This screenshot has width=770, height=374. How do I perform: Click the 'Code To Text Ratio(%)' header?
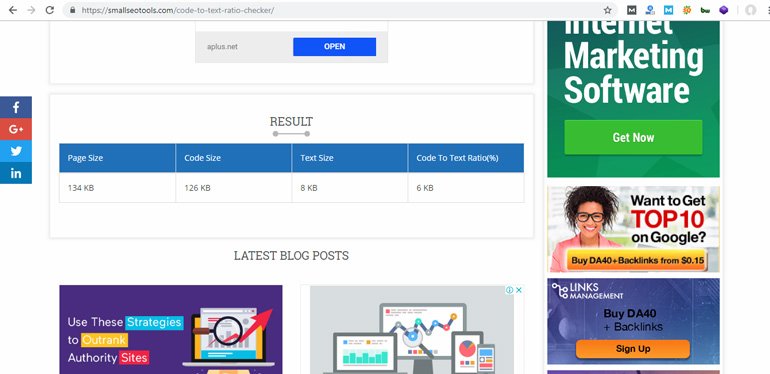[x=466, y=158]
